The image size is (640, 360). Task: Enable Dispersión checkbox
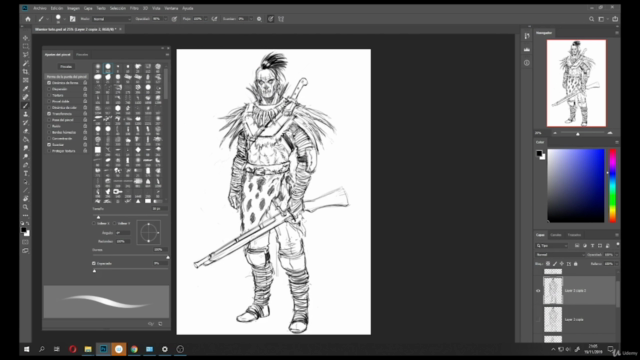coord(49,89)
